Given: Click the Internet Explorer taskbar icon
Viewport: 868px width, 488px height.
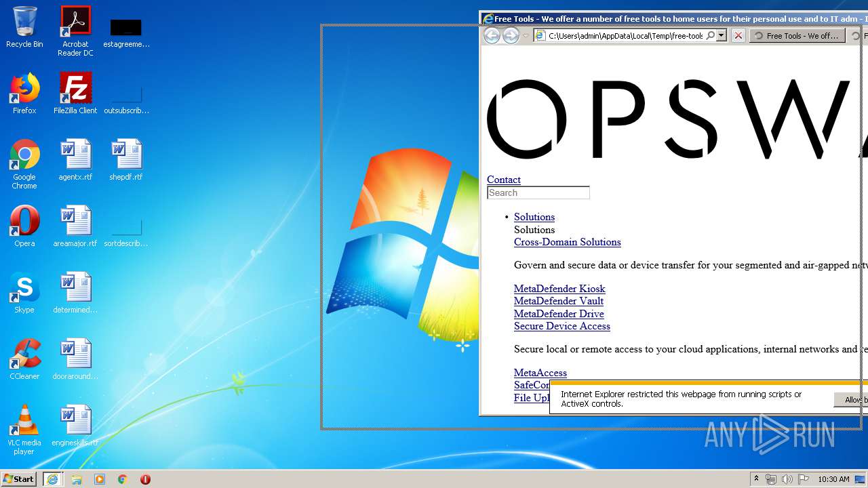Looking at the screenshot, I should point(52,479).
